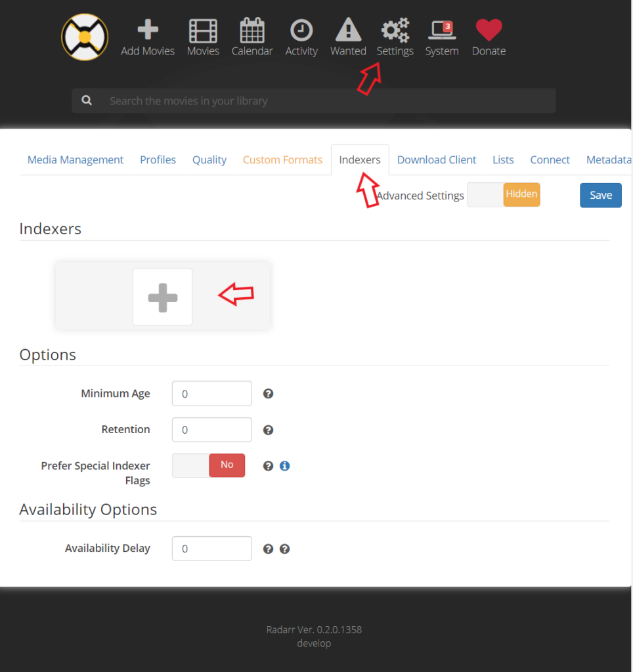Viewport: 633px width, 672px height.
Task: Click the Minimum Age input field
Action: pos(211,394)
